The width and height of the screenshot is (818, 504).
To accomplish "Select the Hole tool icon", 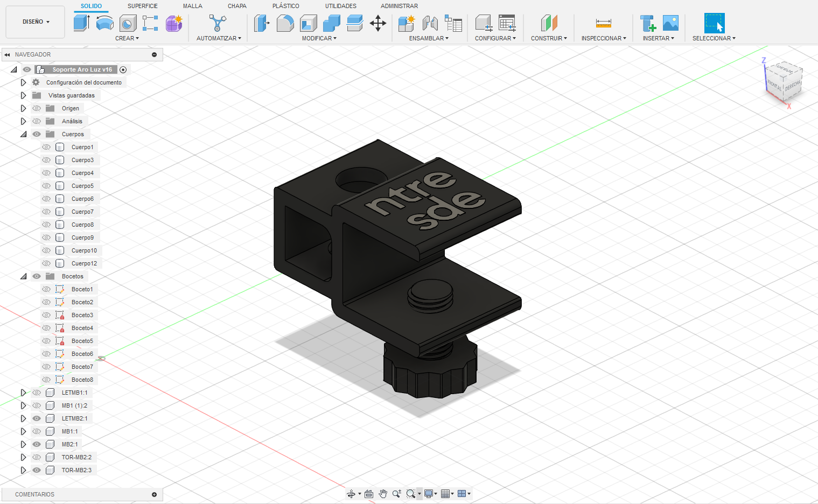I will pyautogui.click(x=128, y=23).
